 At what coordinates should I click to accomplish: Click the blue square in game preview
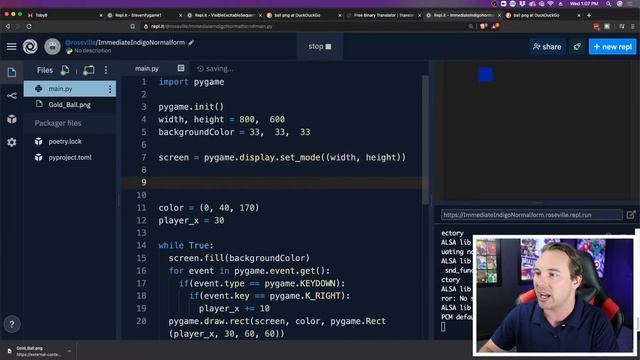click(x=485, y=75)
